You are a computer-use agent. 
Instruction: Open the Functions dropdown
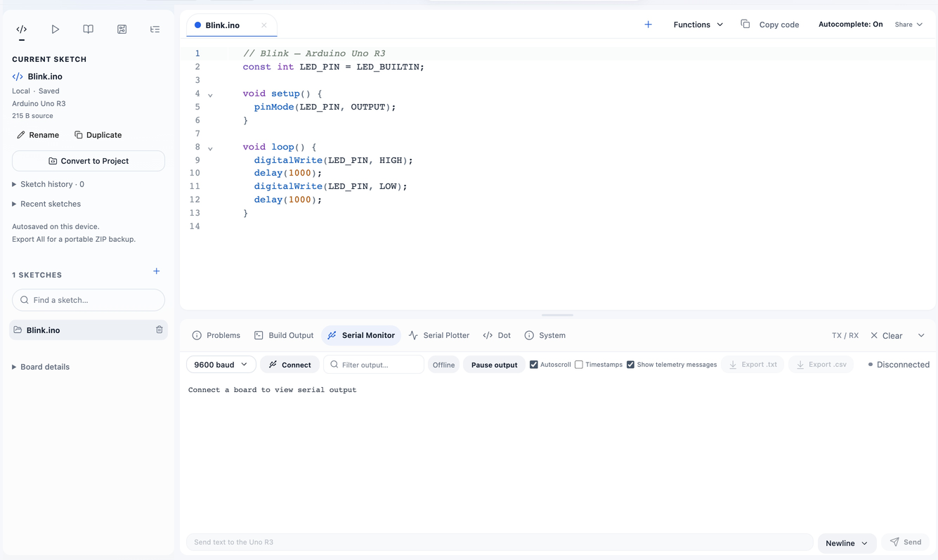pos(698,25)
